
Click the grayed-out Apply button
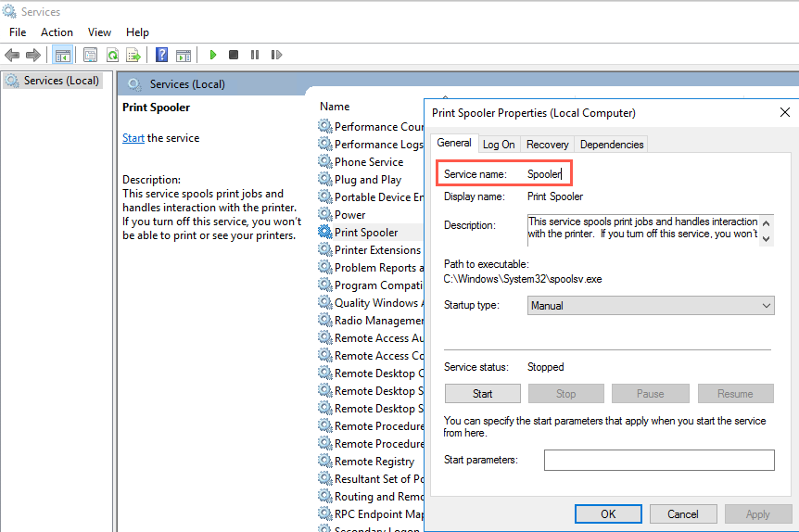click(757, 513)
